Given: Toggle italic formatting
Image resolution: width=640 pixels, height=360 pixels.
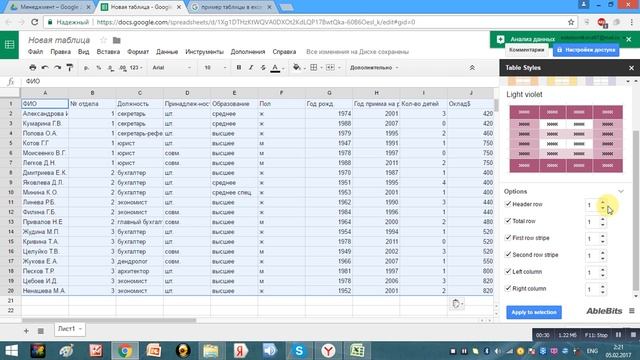Looking at the screenshot, I should [x=251, y=67].
